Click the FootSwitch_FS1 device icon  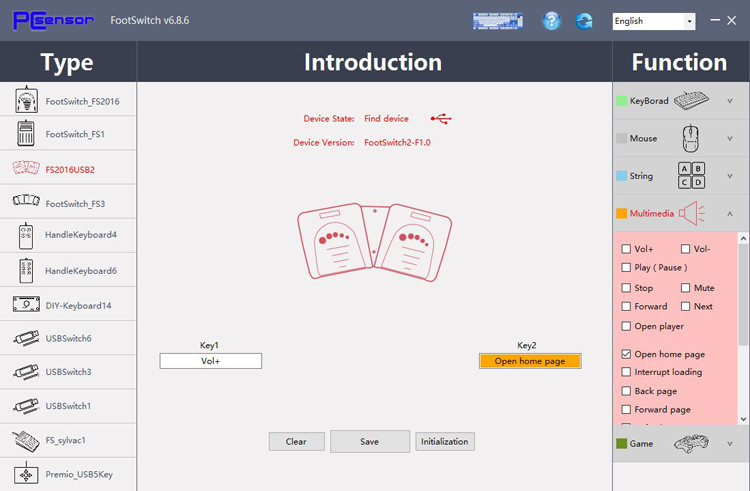[x=26, y=133]
